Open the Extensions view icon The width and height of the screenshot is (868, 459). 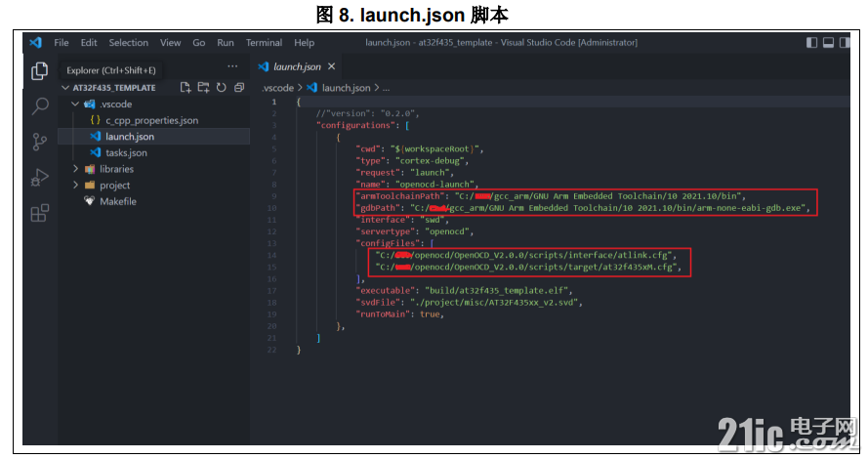click(x=39, y=213)
